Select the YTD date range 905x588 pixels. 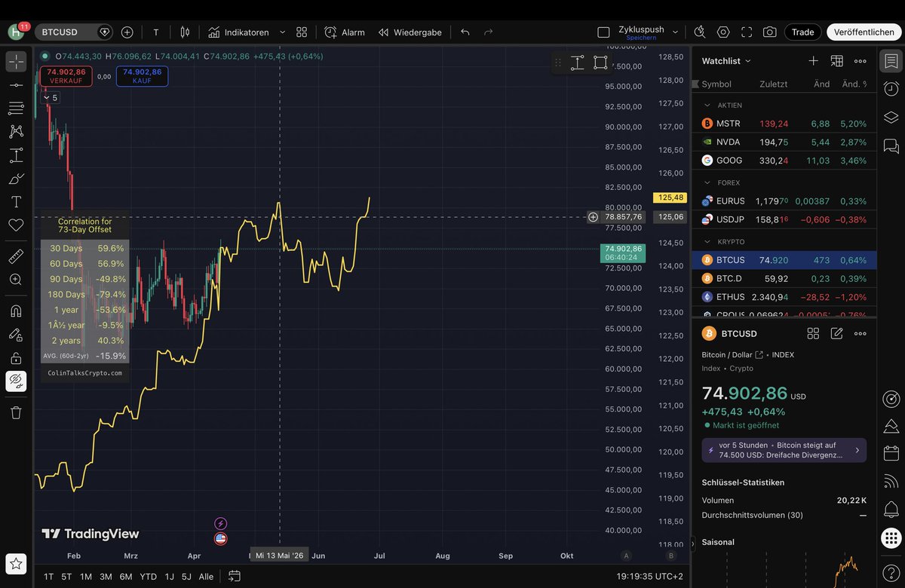tap(149, 577)
